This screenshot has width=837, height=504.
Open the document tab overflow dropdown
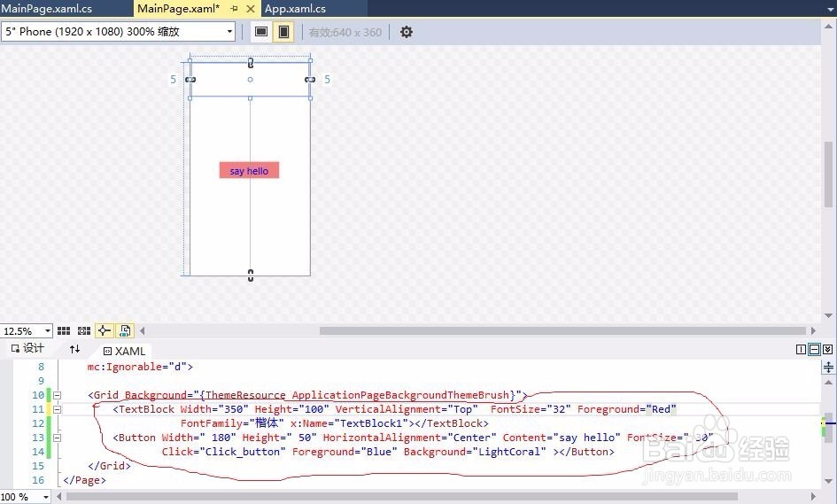tap(831, 9)
